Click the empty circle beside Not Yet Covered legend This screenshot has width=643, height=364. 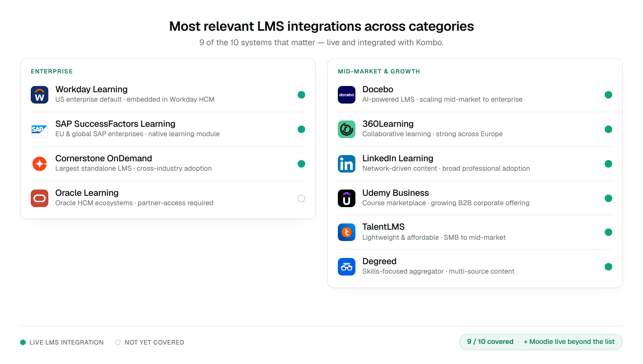(x=118, y=342)
